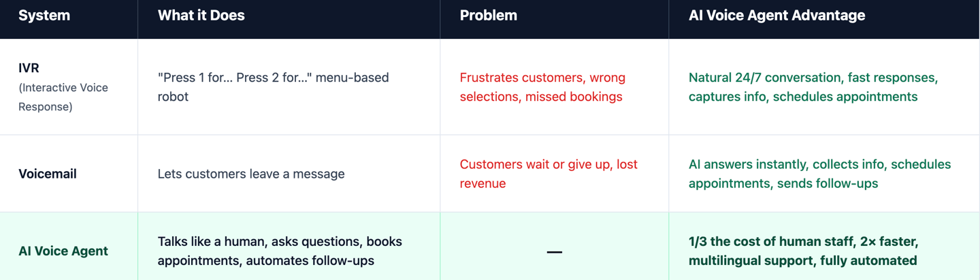Click Lets customers leave a message cell
980x280 pixels.
click(x=251, y=174)
